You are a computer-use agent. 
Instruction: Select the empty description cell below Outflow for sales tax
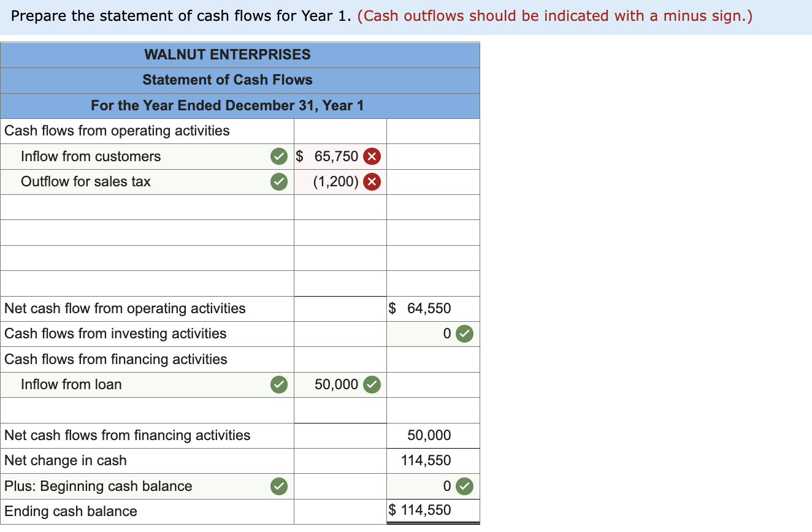[147, 207]
